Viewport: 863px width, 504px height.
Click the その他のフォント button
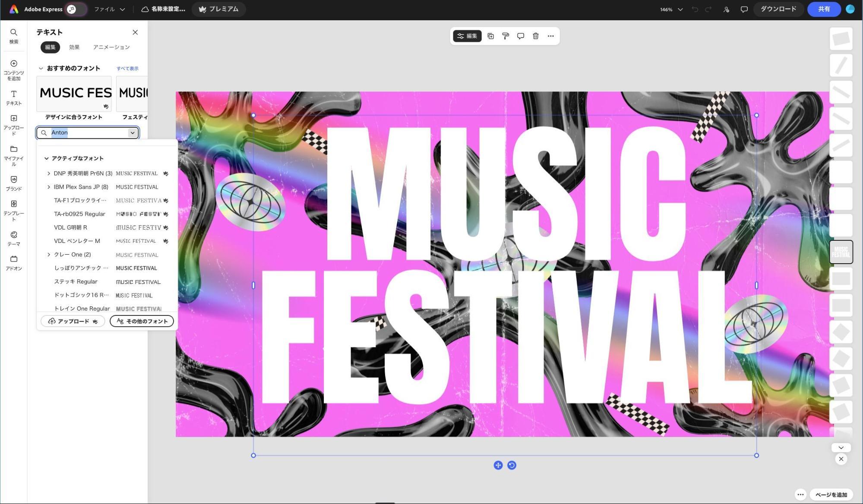(x=142, y=321)
